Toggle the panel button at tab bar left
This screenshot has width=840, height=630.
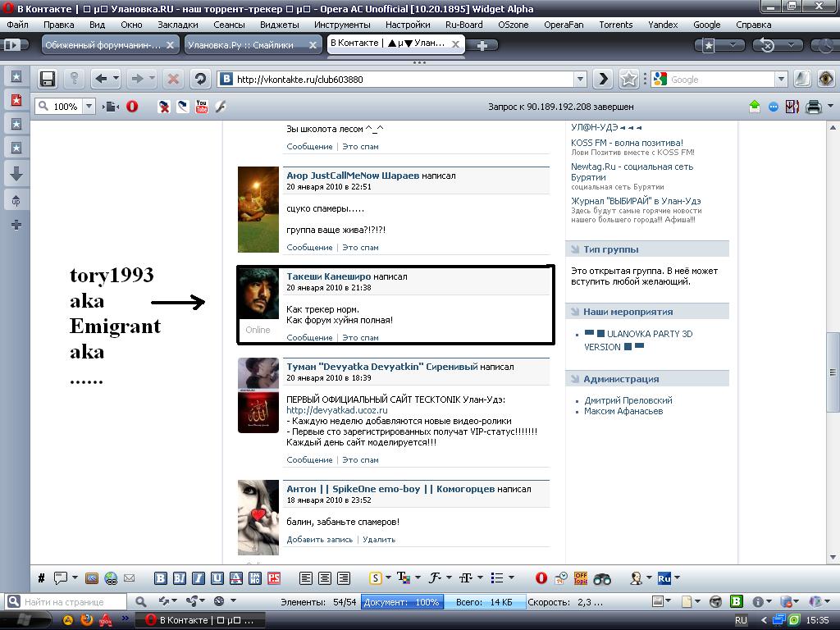[13, 46]
